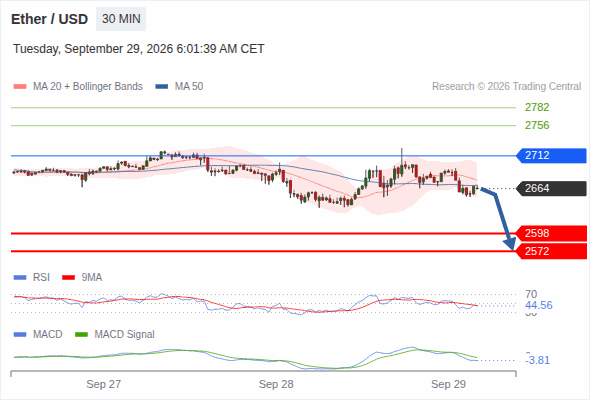Click Research © 2026 Trading Central credit

[x=506, y=87]
